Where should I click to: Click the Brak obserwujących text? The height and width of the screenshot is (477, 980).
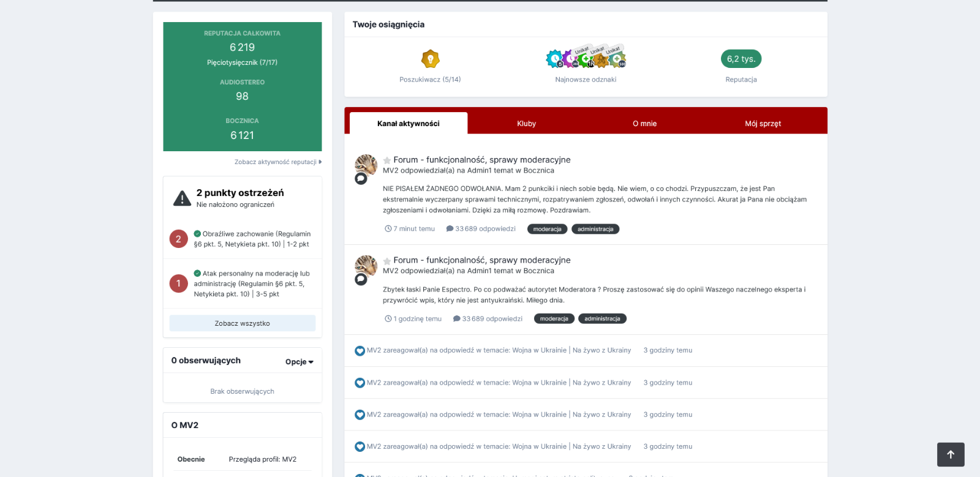[x=242, y=391]
